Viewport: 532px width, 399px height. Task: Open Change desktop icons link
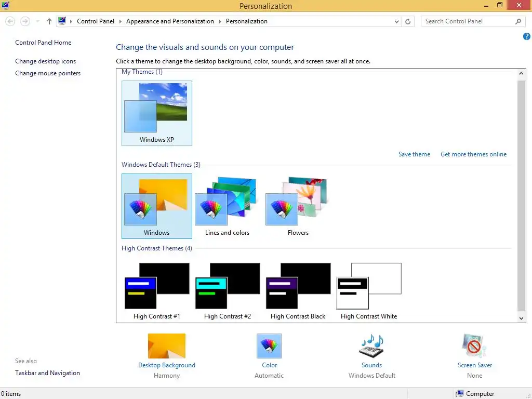46,61
